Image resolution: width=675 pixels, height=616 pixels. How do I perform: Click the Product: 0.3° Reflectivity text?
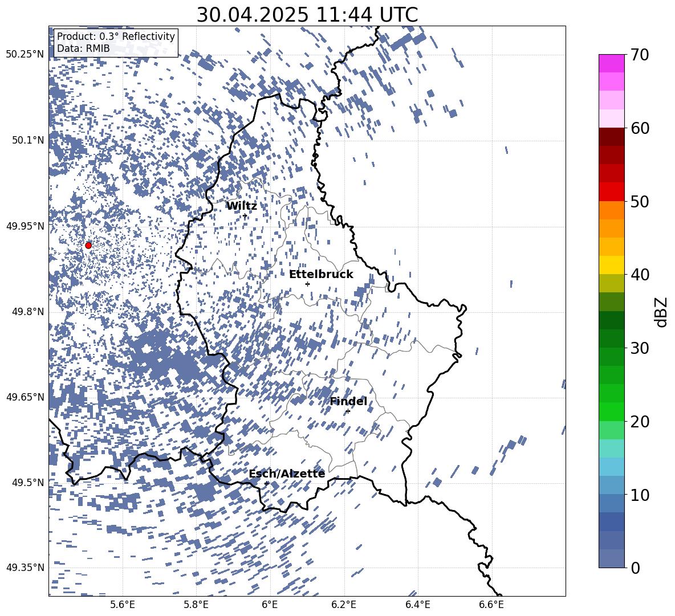tap(116, 36)
